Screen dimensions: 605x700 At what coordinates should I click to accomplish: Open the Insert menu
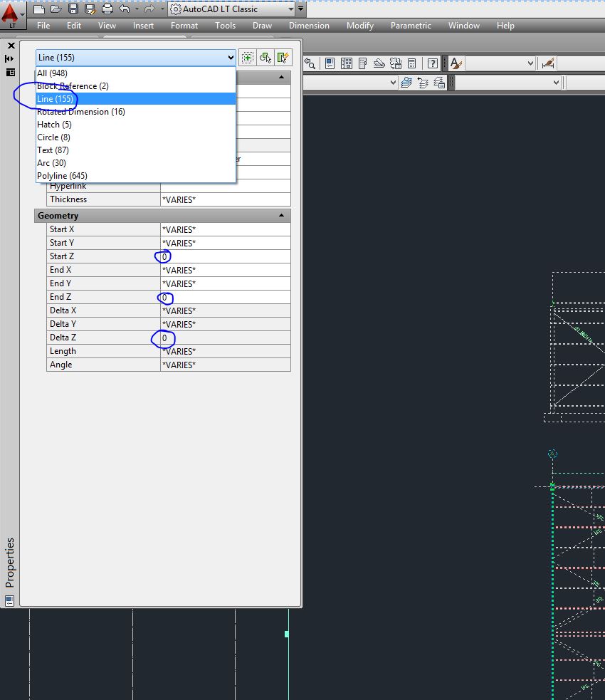143,26
